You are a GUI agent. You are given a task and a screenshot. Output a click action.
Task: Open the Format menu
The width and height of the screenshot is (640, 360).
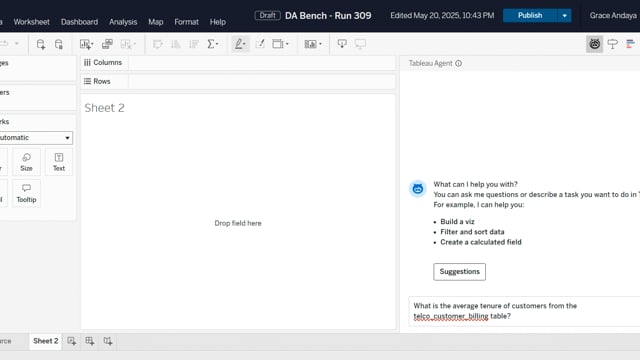[186, 22]
